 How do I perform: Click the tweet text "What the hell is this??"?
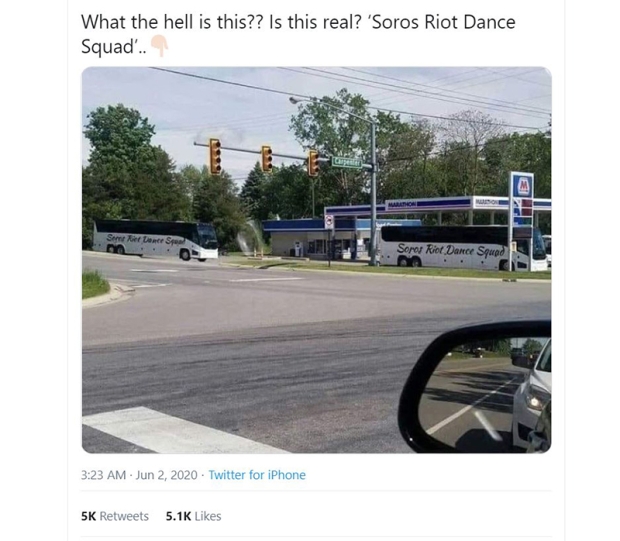[x=172, y=22]
